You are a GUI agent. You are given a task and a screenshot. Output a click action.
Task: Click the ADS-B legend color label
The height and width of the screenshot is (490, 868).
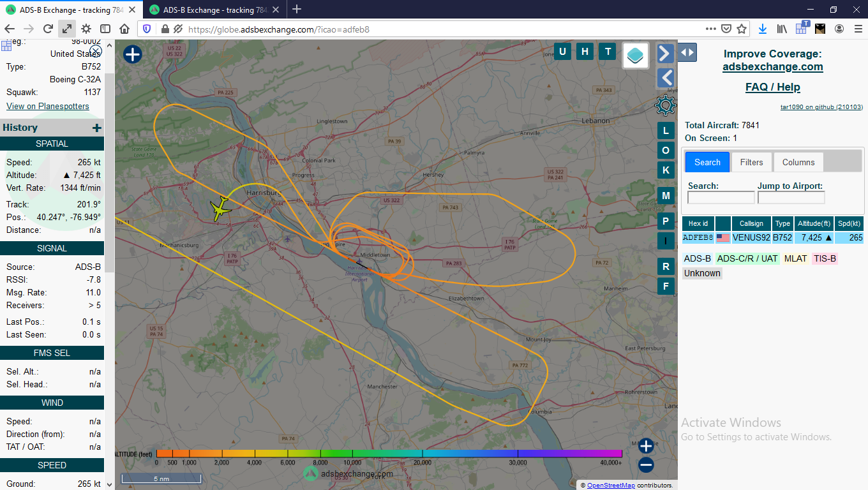697,258
